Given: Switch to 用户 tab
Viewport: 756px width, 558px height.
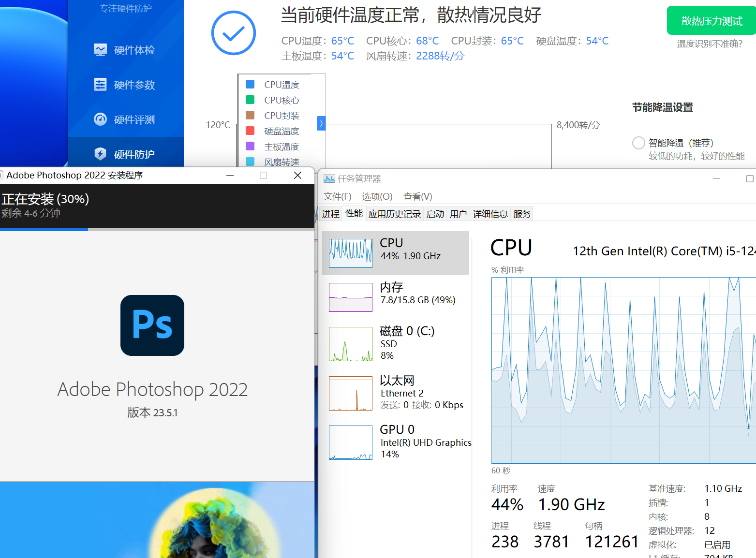Looking at the screenshot, I should pyautogui.click(x=459, y=214).
